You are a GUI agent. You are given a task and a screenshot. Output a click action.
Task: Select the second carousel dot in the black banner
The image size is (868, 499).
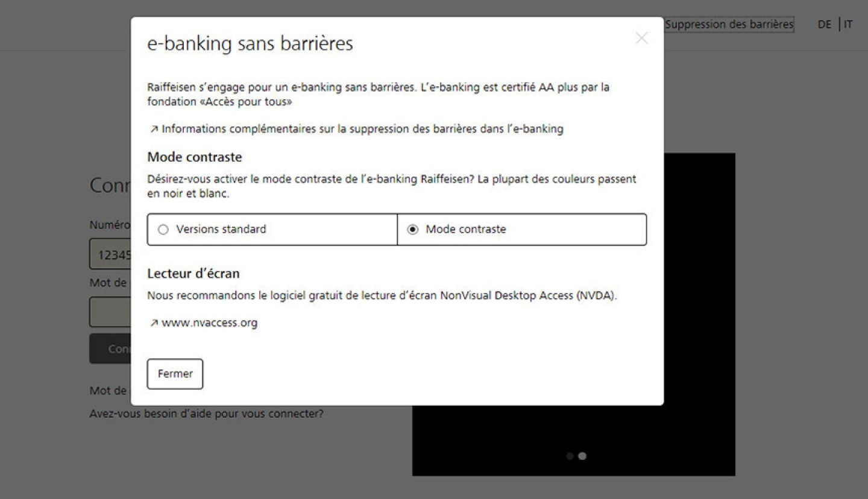point(582,456)
